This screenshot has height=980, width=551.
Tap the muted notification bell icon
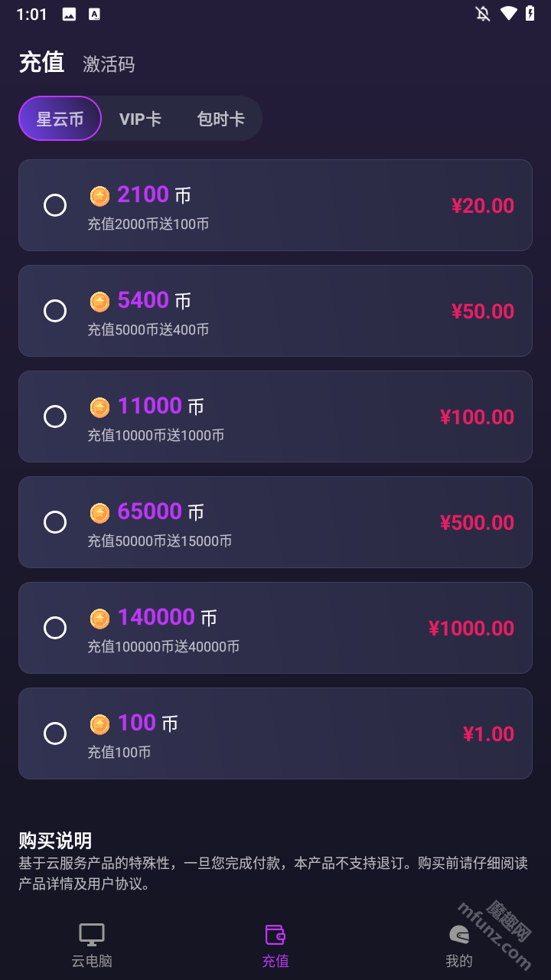tap(482, 14)
